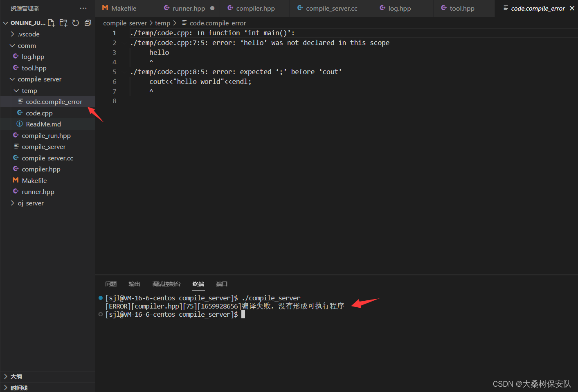Click the C++ icon beside code.cpp
This screenshot has width=578, height=392.
20,113
